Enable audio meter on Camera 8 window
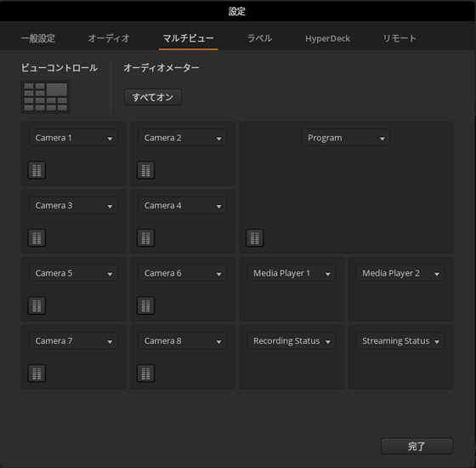The height and width of the screenshot is (468, 476). [145, 374]
